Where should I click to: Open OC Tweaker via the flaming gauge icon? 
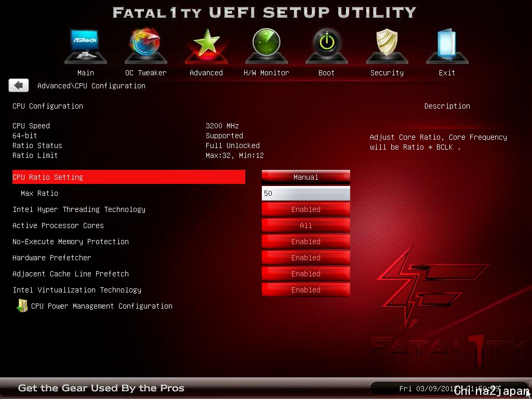point(145,46)
